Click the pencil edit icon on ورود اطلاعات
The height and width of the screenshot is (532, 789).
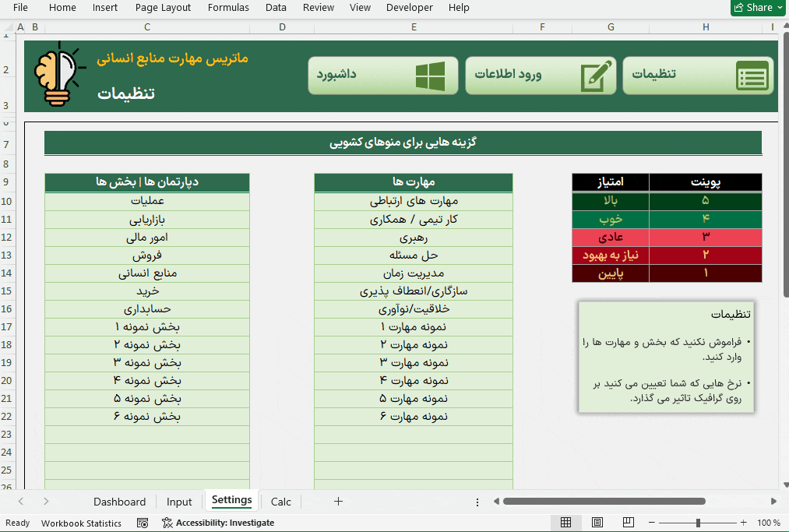point(597,76)
